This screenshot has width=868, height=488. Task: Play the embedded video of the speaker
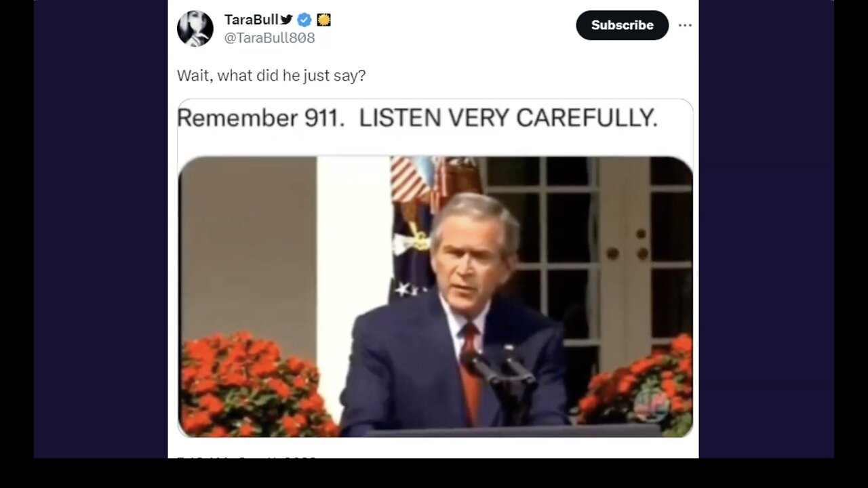(435, 297)
